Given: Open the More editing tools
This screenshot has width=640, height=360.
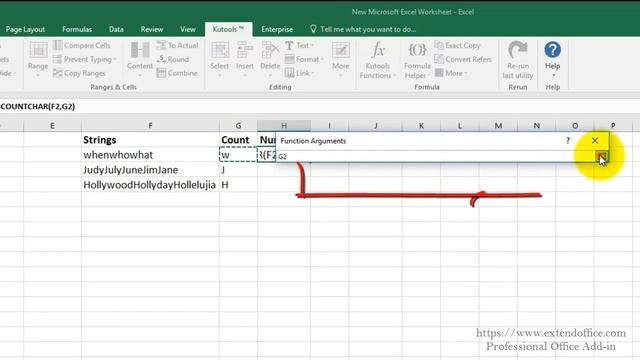Looking at the screenshot, I should [x=340, y=59].
